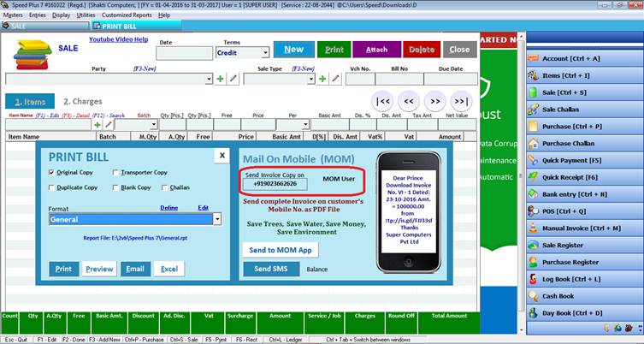The height and width of the screenshot is (344, 644).
Task: Edit party using pencil icon
Action: 233,79
